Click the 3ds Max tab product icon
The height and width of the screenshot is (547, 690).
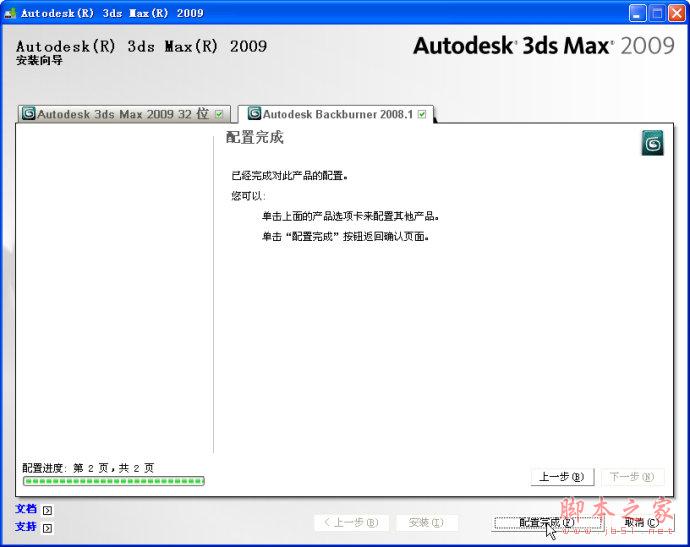pos(29,113)
